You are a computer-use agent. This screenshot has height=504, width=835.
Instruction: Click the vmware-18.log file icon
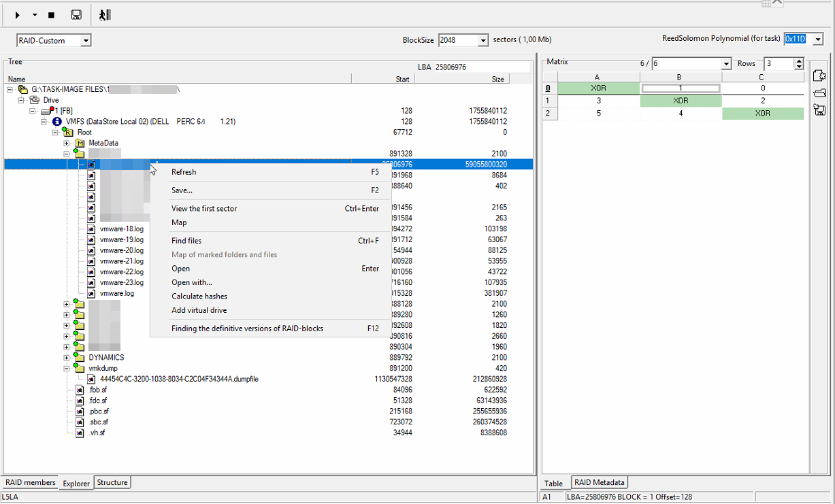92,229
